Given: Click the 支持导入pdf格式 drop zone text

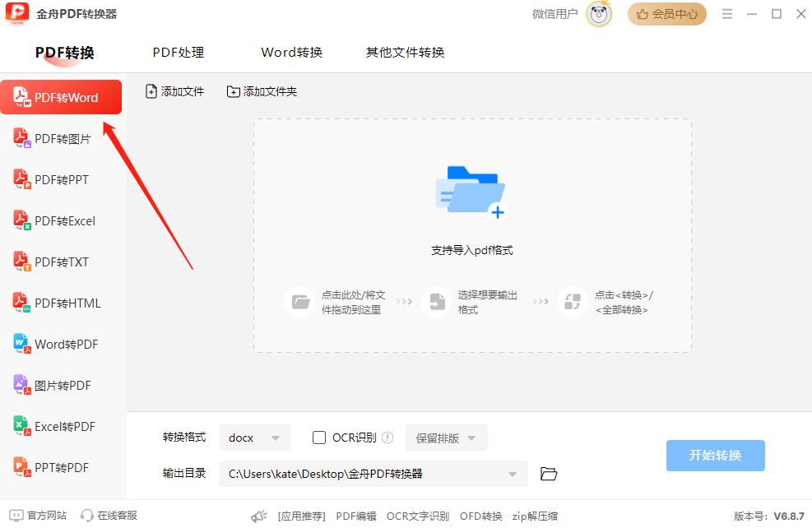Looking at the screenshot, I should [472, 251].
